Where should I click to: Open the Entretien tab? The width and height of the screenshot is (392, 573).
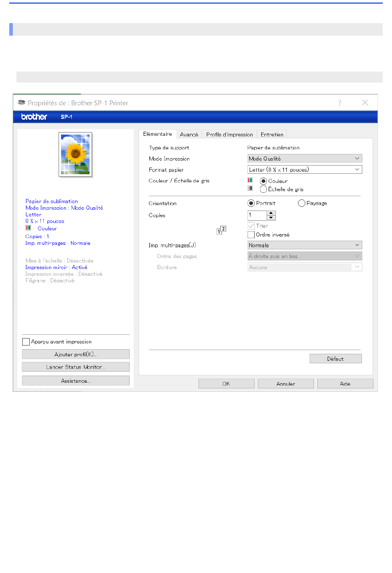point(272,135)
